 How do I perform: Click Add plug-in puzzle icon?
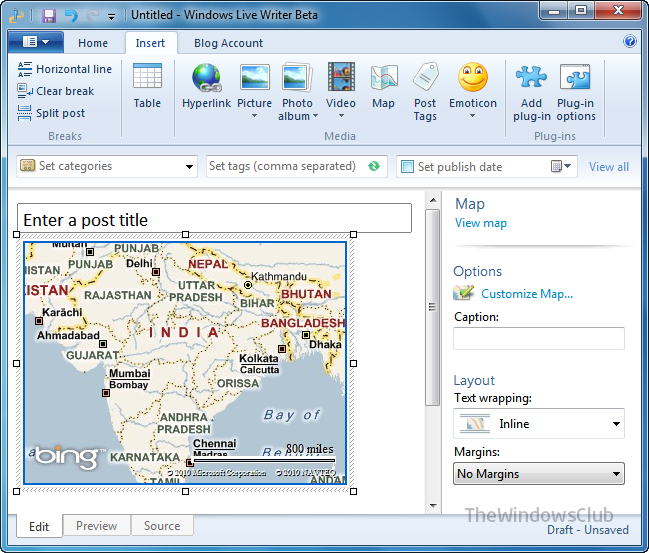531,77
